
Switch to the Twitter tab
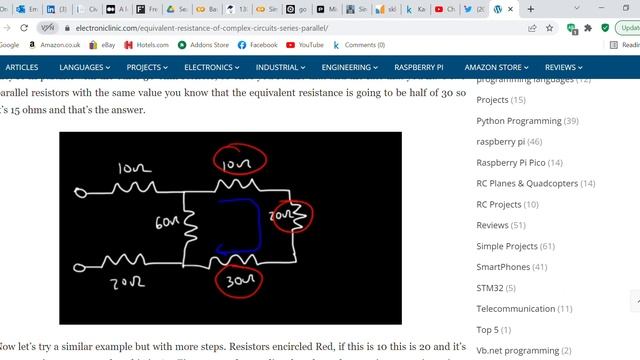tap(474, 9)
